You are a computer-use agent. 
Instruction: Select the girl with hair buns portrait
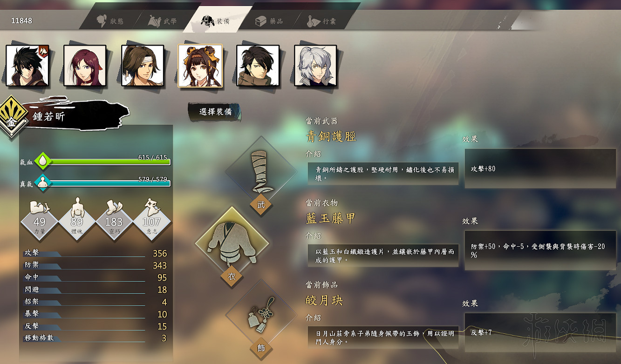(x=200, y=66)
